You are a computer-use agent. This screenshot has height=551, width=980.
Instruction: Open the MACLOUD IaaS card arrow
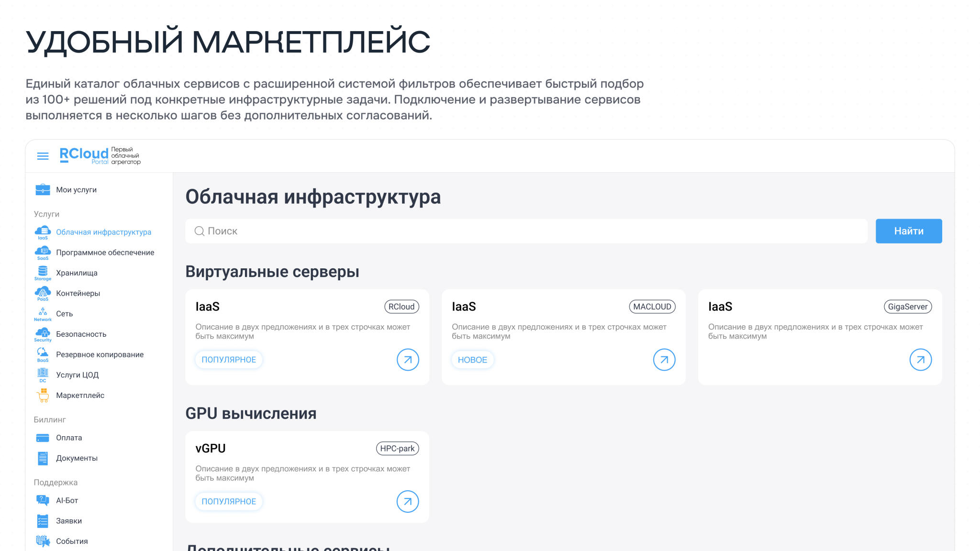pos(664,360)
